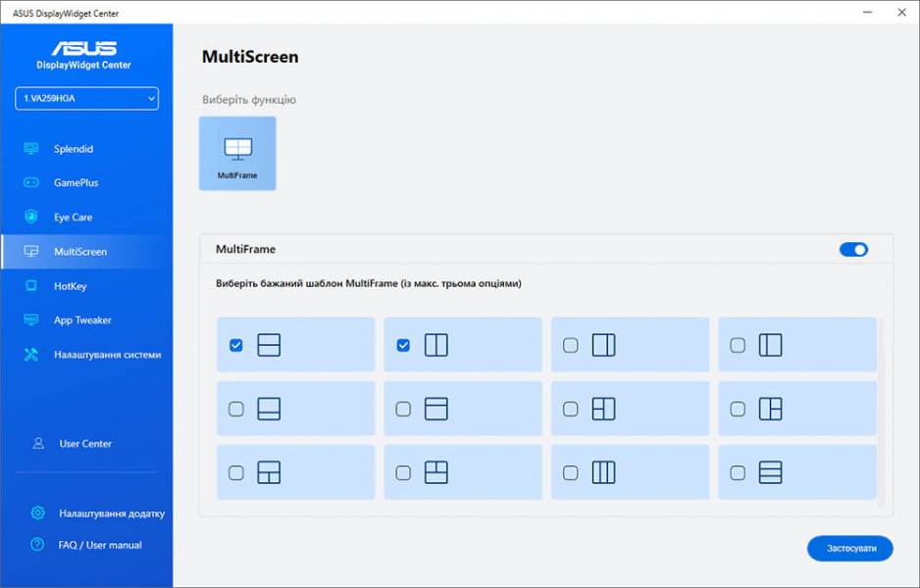Viewport: 920px width, 588px height.
Task: Click the three vertical columns layout icon
Action: 603,472
